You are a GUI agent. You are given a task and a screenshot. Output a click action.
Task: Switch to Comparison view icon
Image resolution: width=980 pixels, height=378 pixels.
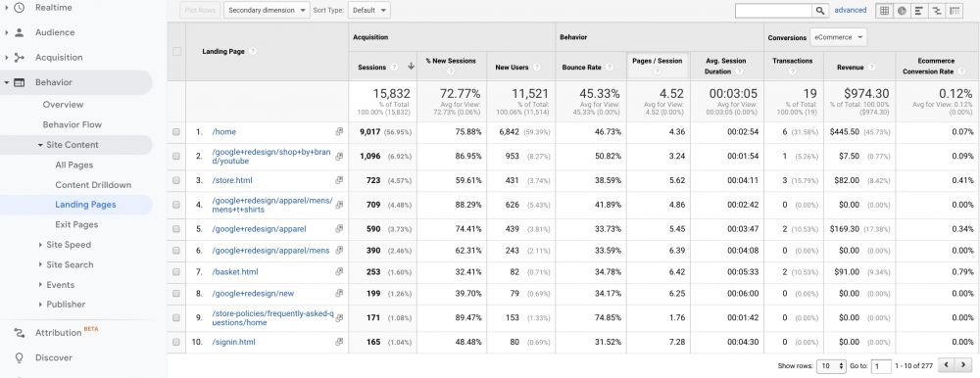pos(937,11)
